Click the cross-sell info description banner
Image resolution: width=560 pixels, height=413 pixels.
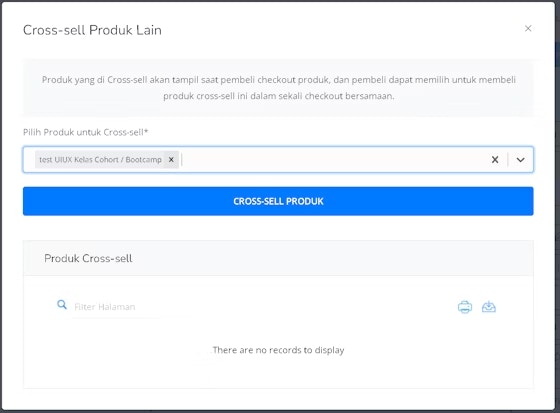point(278,88)
